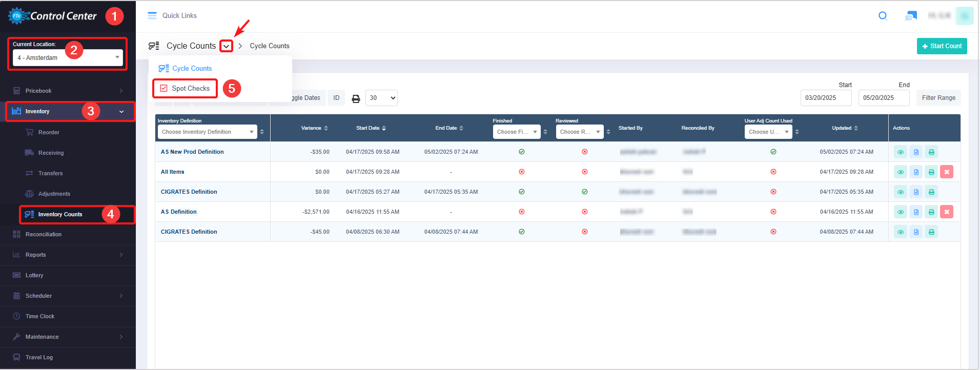This screenshot has height=370, width=980.
Task: Click the Start date input field
Action: pyautogui.click(x=826, y=98)
